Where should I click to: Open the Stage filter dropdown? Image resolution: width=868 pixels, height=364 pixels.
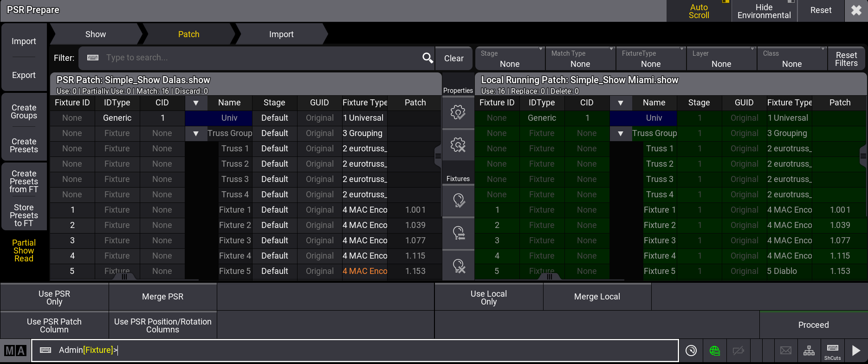click(x=510, y=58)
